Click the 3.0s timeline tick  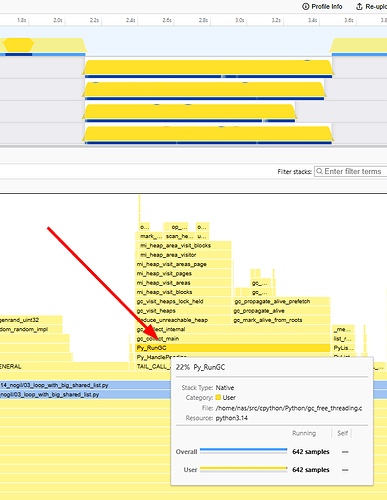point(240,20)
